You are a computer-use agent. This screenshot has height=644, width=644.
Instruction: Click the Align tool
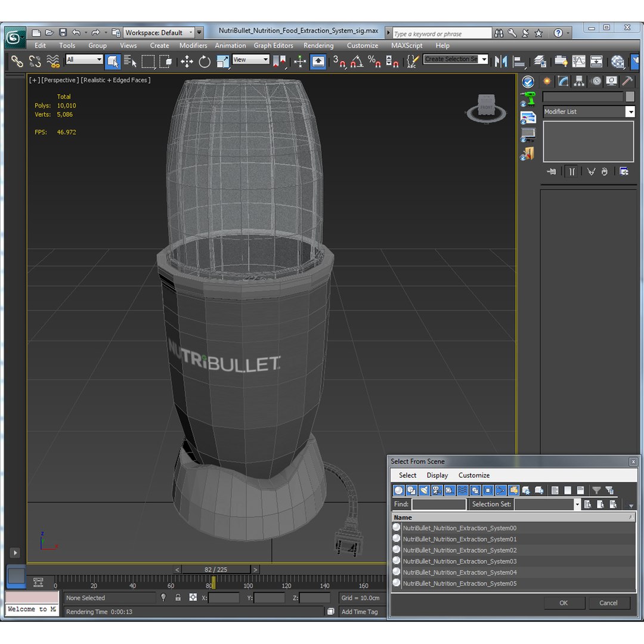519,61
